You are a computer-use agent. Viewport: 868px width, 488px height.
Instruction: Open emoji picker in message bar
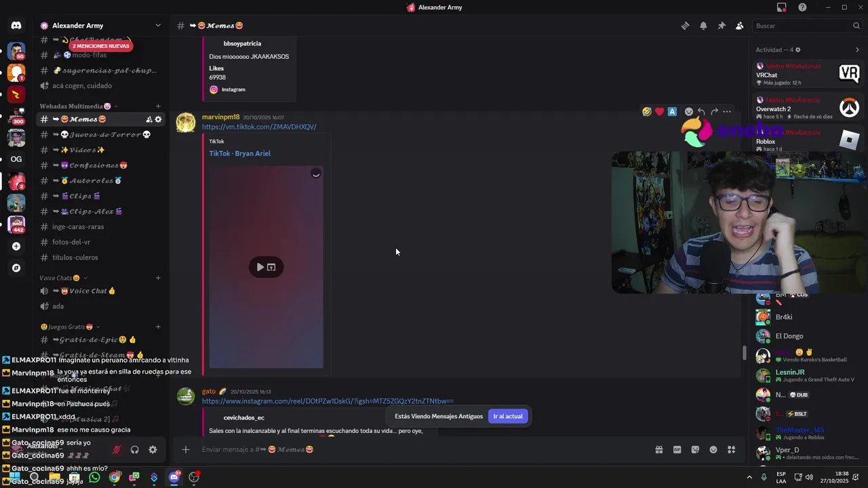click(713, 449)
